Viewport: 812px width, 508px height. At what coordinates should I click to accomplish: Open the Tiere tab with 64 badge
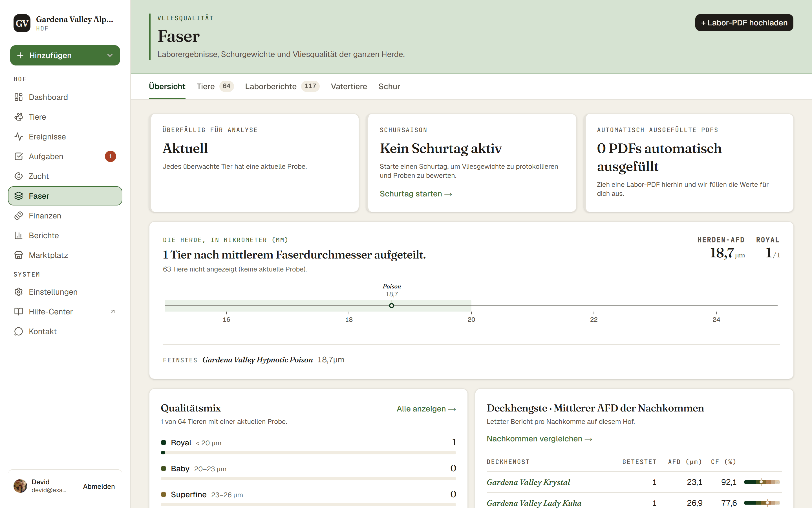coord(215,87)
